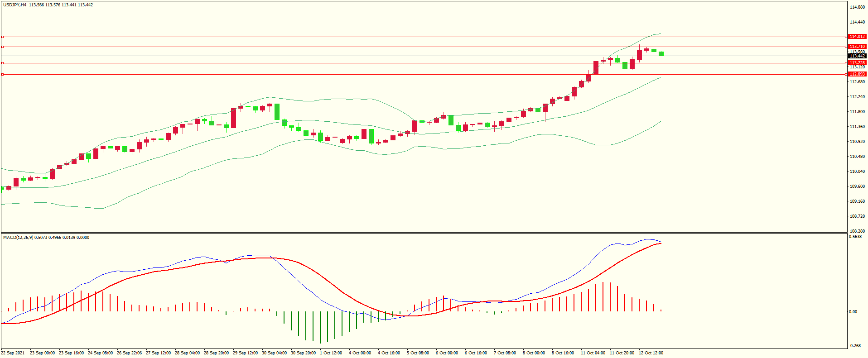Click the 113.710 red price label
This screenshot has height=358, width=868.
(857, 47)
